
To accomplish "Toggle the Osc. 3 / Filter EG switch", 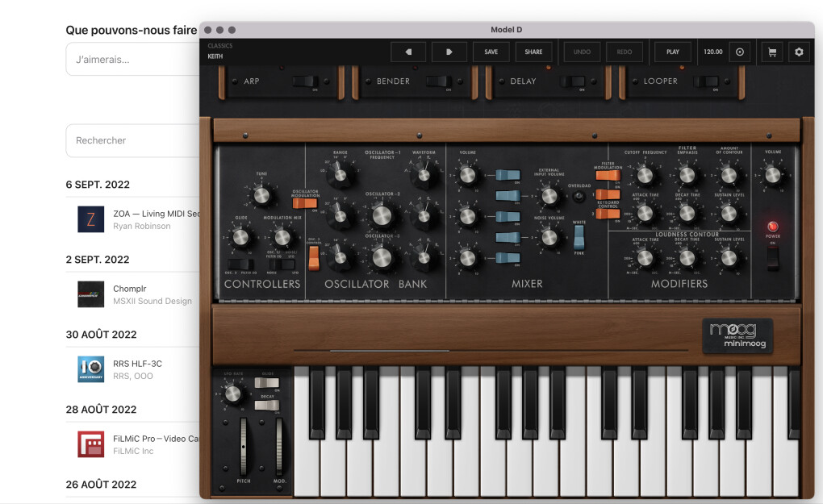I will pos(241,264).
